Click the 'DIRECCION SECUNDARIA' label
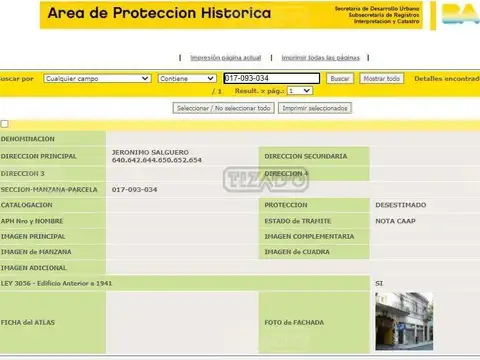Viewport: 480px width, 360px height. coord(306,156)
